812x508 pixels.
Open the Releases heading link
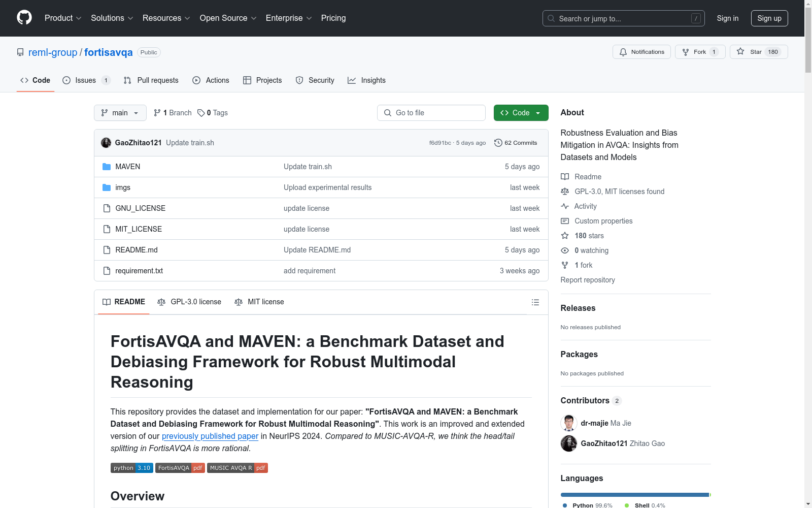578,308
